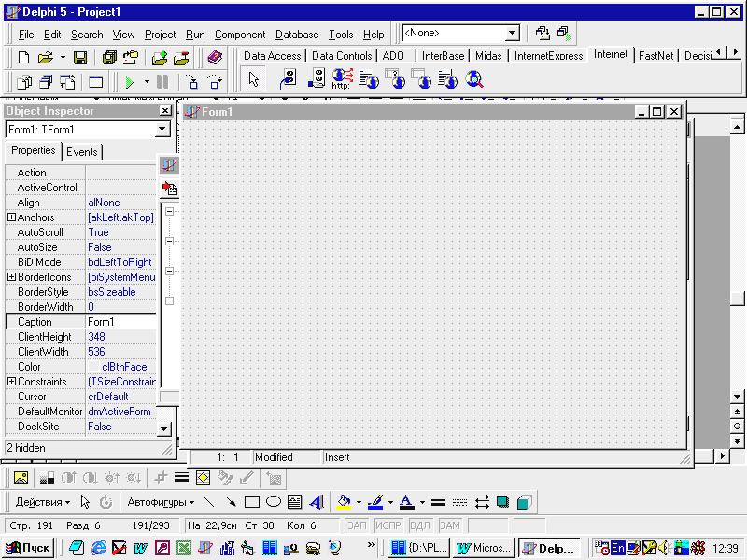
Task: Switch to the Events tab
Action: coord(81,152)
